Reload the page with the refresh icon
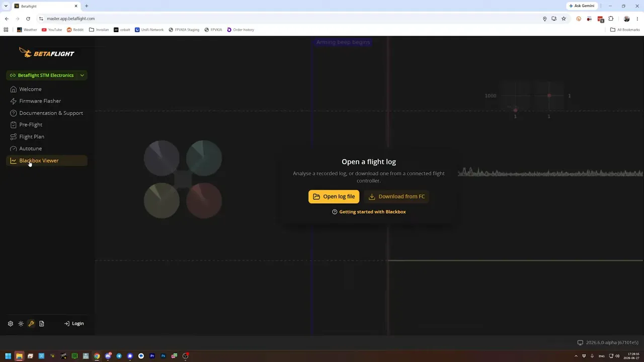Screen dimensions: 644x362 [28, 19]
